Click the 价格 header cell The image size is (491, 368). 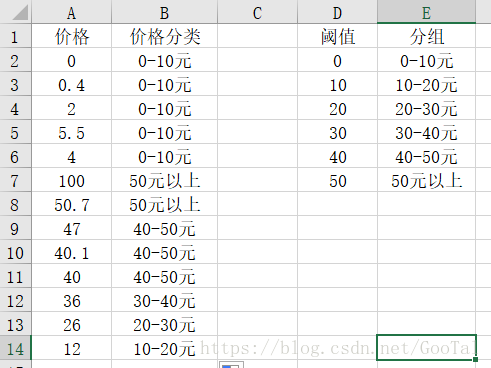click(71, 36)
